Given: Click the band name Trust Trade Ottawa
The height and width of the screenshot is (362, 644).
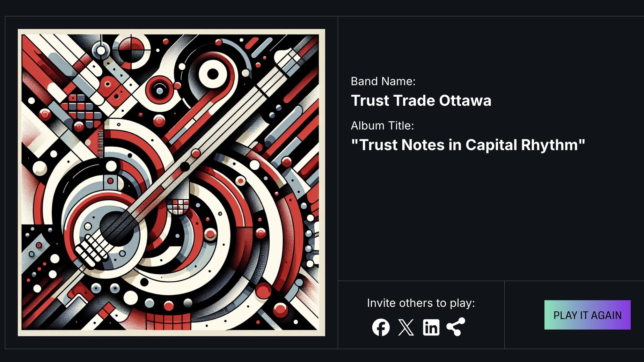Looking at the screenshot, I should click(x=421, y=101).
